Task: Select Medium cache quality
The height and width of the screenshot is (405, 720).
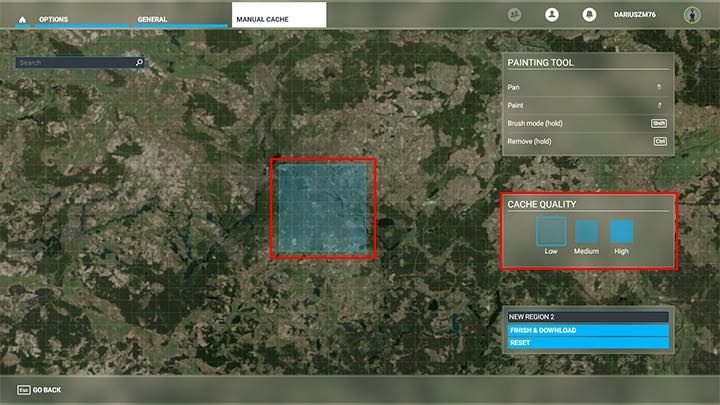Action: 586,231
